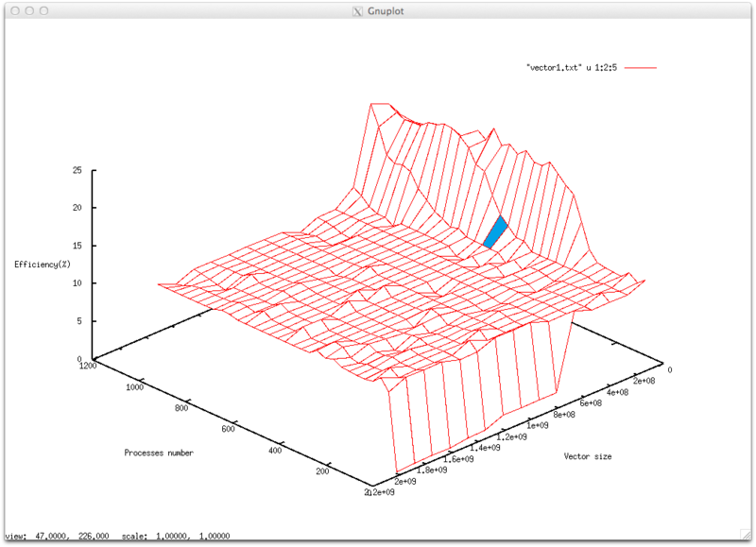Click the 8e+08 tick on the vector size axis

coord(564,415)
